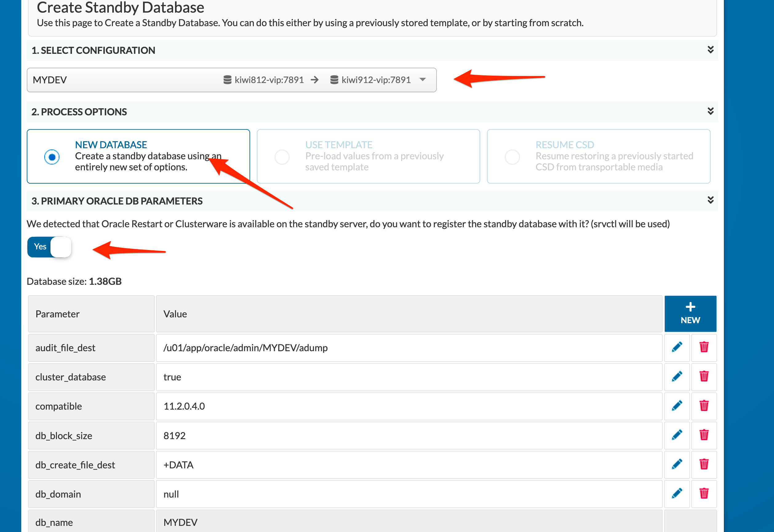Click the compatible value 11.2.0.4.0
This screenshot has height=532, width=774.
184,406
